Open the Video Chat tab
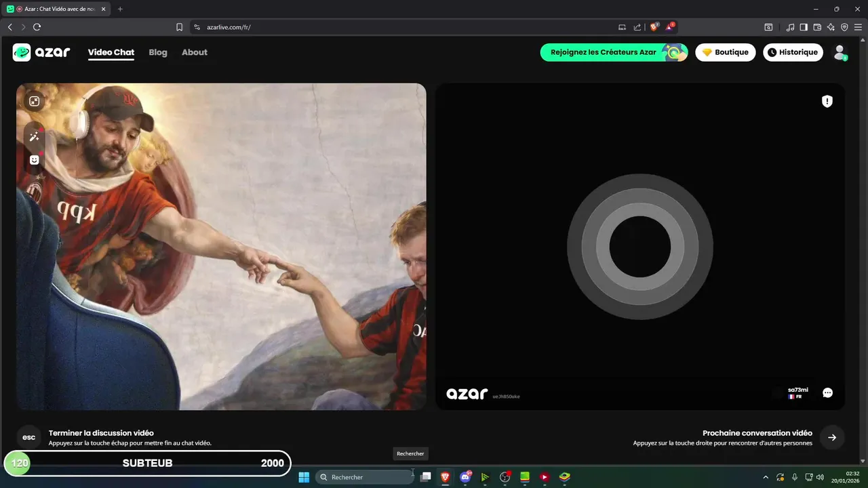This screenshot has height=488, width=868. pyautogui.click(x=111, y=52)
